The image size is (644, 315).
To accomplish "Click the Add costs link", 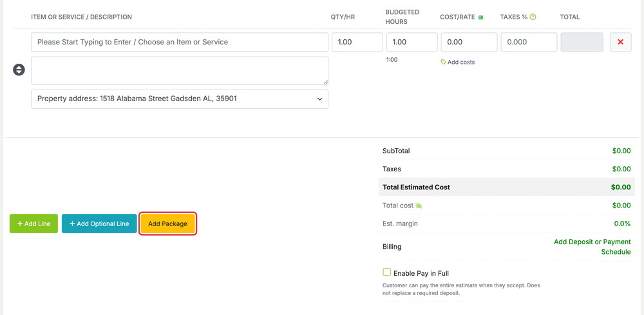I will point(461,62).
